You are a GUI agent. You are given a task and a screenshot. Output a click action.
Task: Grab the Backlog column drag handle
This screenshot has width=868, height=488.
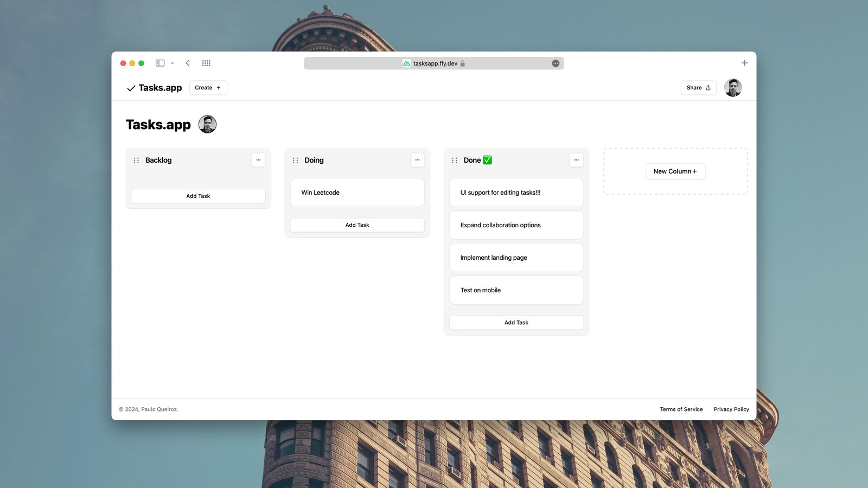(136, 160)
